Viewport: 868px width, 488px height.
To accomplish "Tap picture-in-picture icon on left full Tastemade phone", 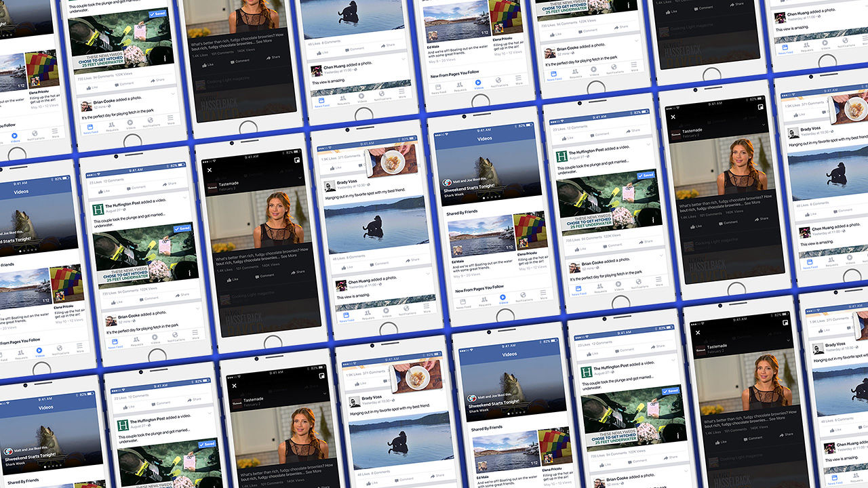I will [x=297, y=160].
